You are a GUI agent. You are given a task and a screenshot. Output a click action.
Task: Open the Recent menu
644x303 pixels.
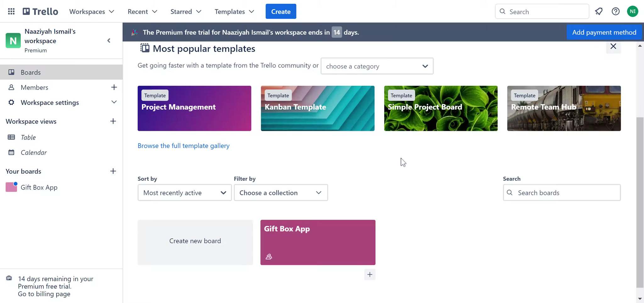pyautogui.click(x=142, y=12)
